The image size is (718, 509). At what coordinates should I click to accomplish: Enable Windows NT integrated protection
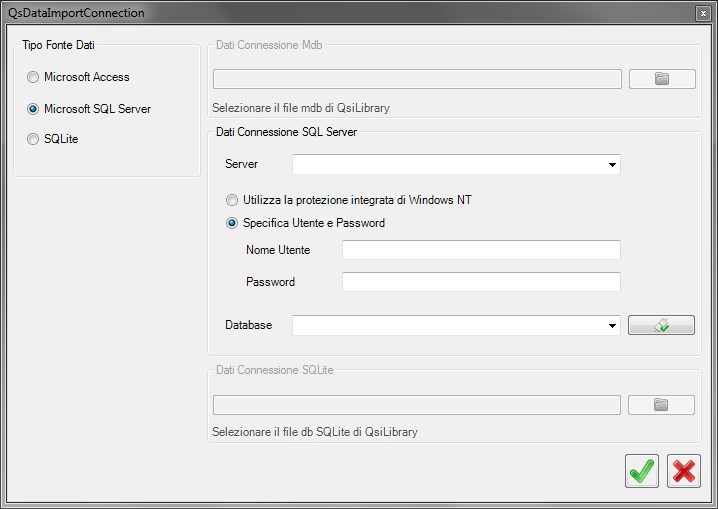click(348, 200)
